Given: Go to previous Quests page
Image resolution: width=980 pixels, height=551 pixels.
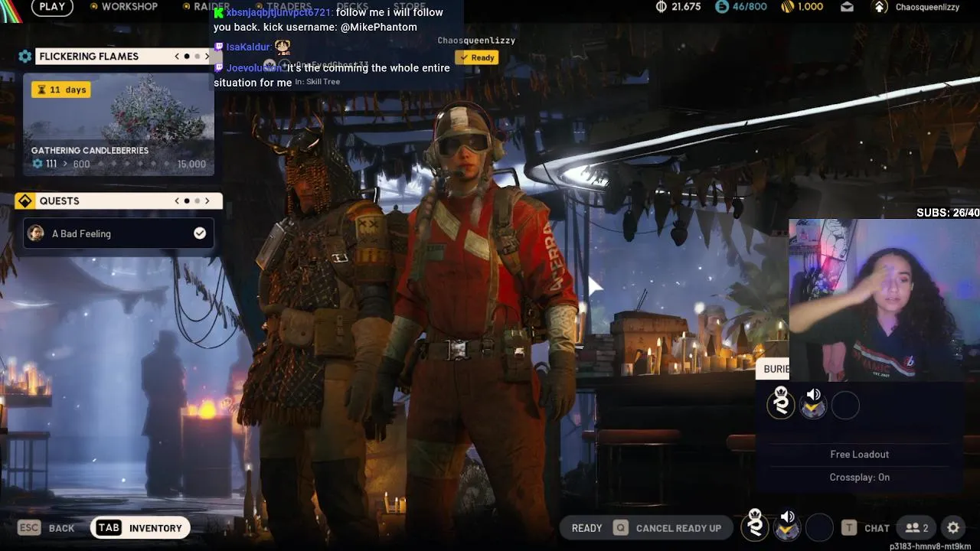Looking at the screenshot, I should pos(177,201).
